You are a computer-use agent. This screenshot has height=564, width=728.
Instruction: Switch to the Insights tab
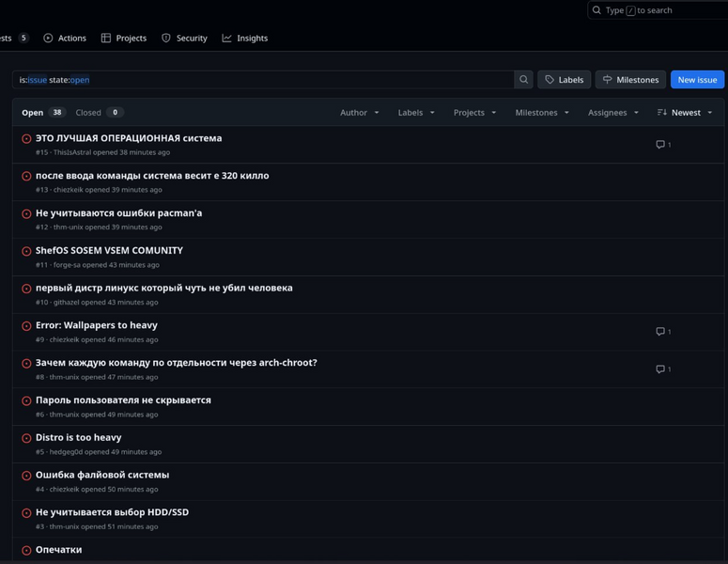(x=245, y=39)
